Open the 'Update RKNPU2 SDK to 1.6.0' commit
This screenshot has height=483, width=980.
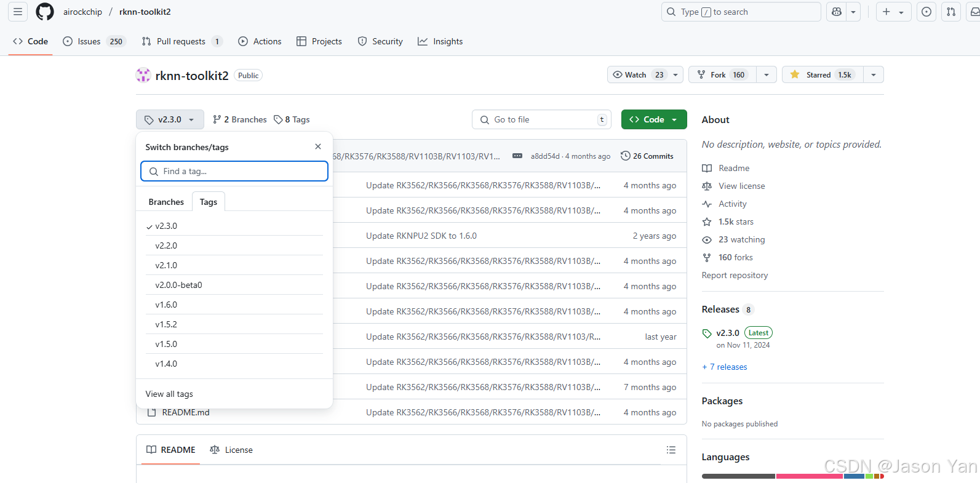(421, 236)
